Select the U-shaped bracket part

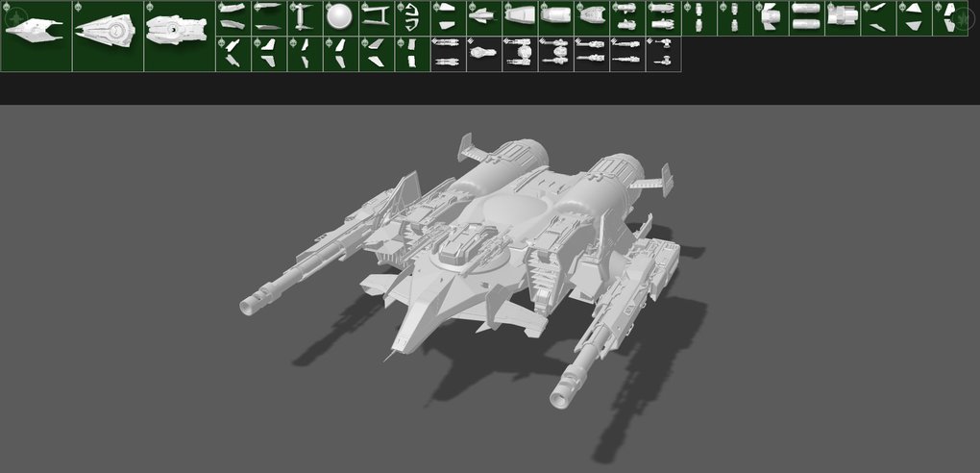pos(377,18)
